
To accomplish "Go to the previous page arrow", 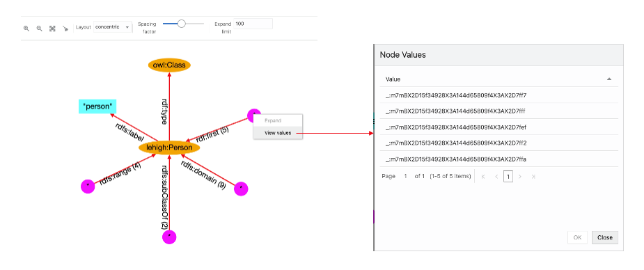I will (x=496, y=177).
